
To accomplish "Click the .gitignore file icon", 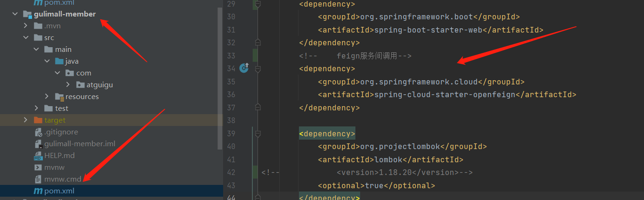I will [39, 132].
